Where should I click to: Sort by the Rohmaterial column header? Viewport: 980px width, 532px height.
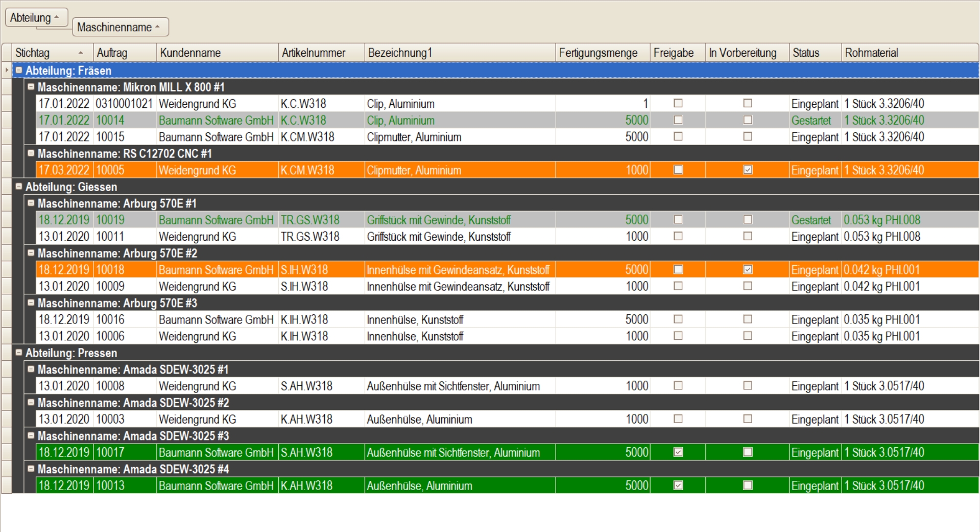910,53
